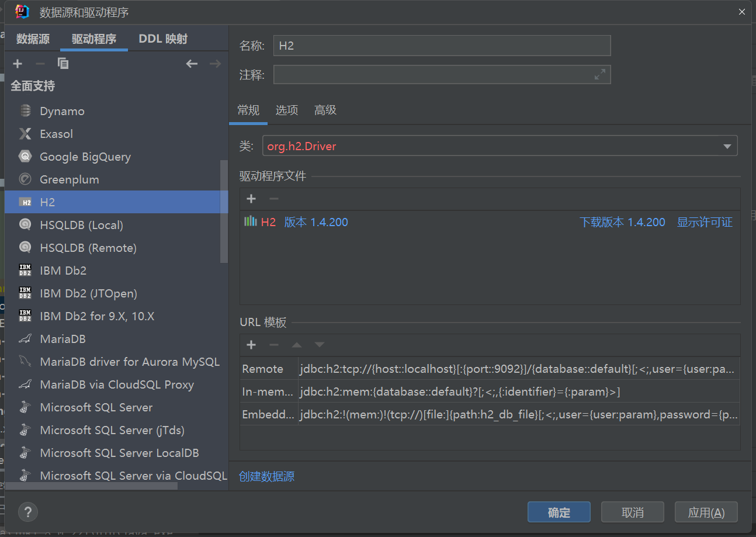
Task: Click the 取消 button
Action: pyautogui.click(x=633, y=512)
